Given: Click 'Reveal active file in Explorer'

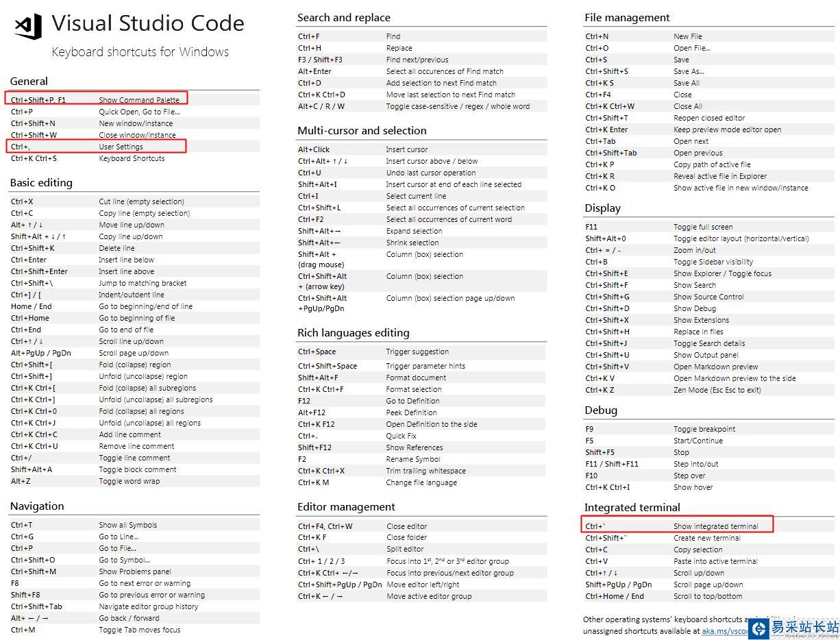Looking at the screenshot, I should 720,176.
